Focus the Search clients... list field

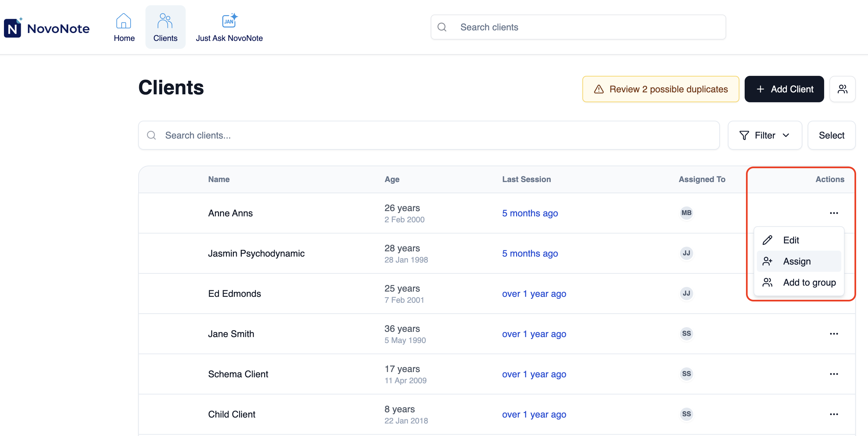coord(429,135)
